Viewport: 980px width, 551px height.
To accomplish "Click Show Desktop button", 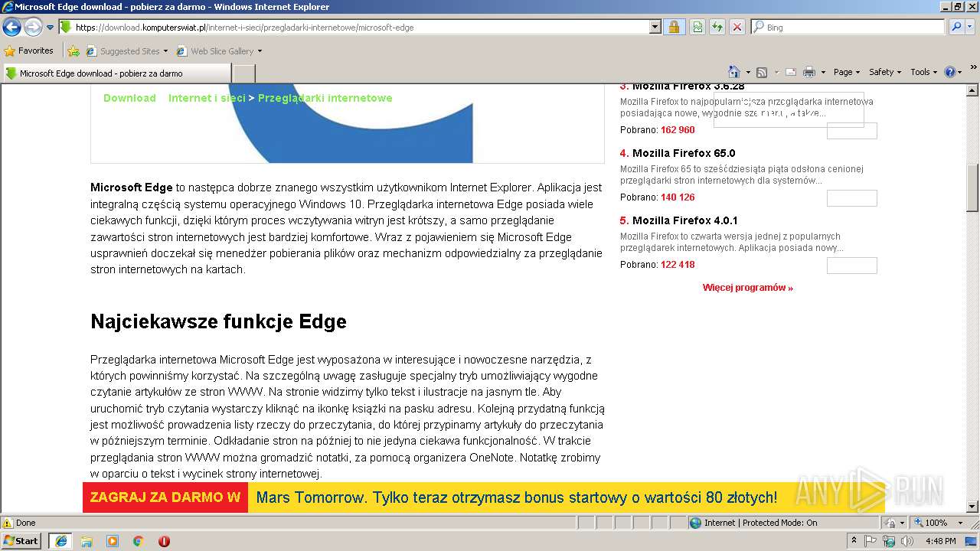I will point(972,541).
